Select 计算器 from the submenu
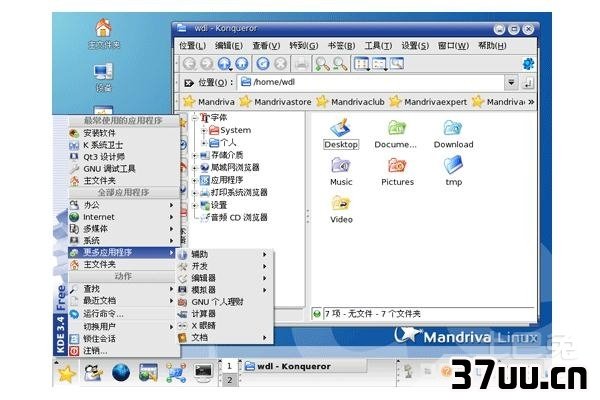 click(x=226, y=314)
